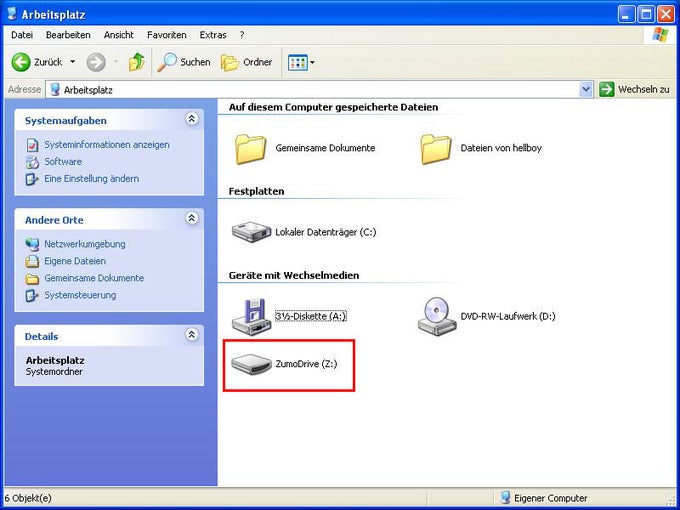The image size is (680, 510).
Task: Click the Eigener Computer status bar entry
Action: [544, 498]
